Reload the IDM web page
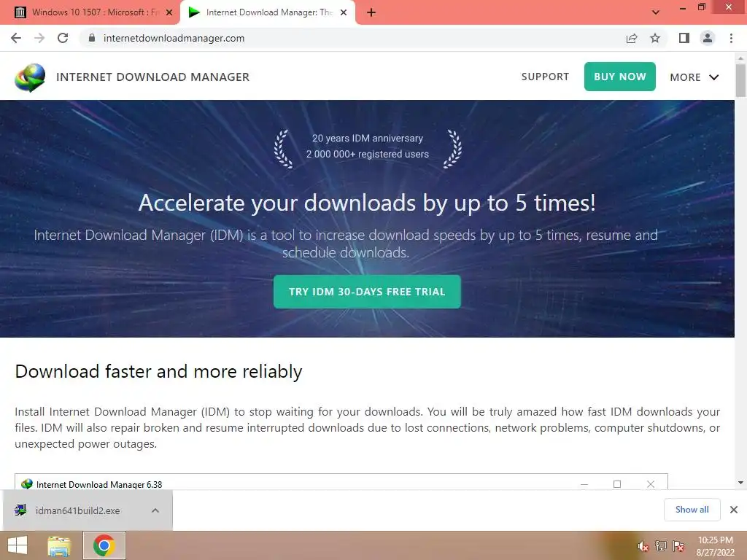This screenshot has width=747, height=560. coord(63,38)
